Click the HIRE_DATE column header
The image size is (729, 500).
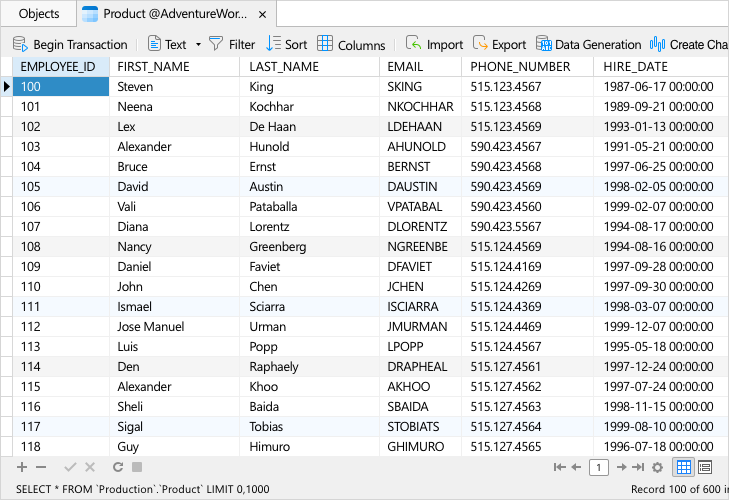[x=661, y=67]
